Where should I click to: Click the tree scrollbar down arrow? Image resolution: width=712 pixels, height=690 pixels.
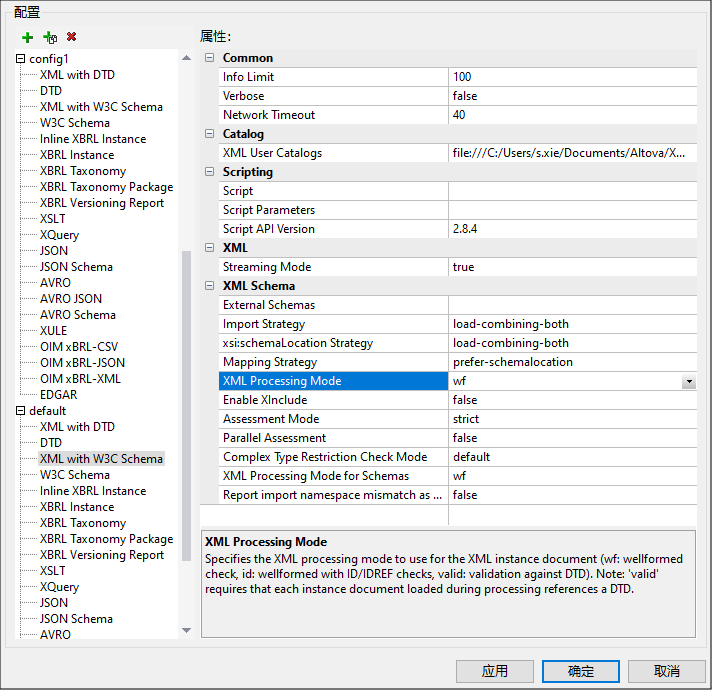[x=186, y=630]
